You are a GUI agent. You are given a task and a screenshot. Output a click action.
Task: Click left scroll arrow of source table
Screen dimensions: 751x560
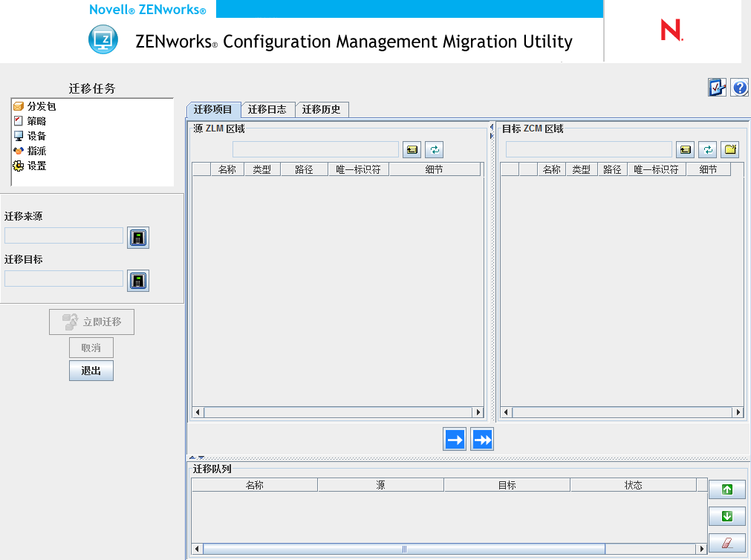click(x=198, y=412)
